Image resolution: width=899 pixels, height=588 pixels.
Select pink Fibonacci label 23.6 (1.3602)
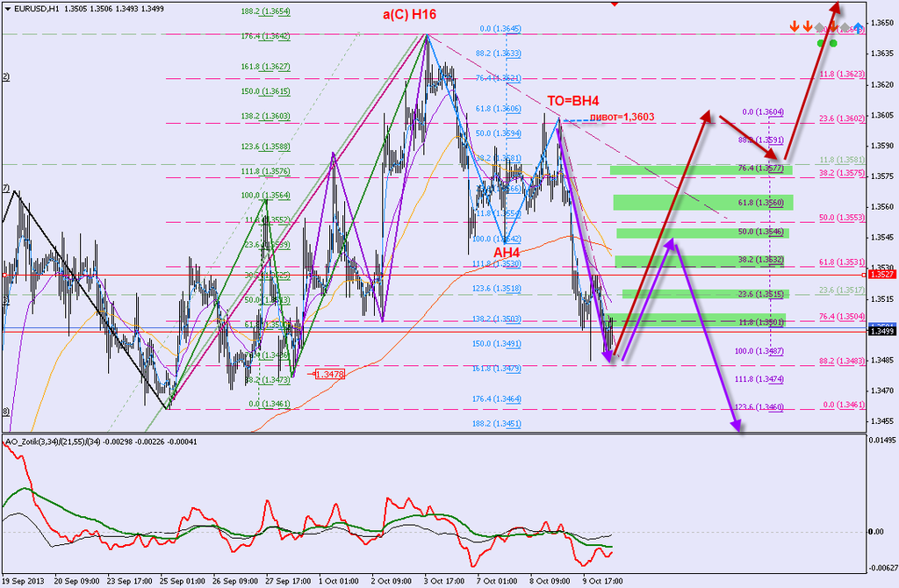click(842, 118)
